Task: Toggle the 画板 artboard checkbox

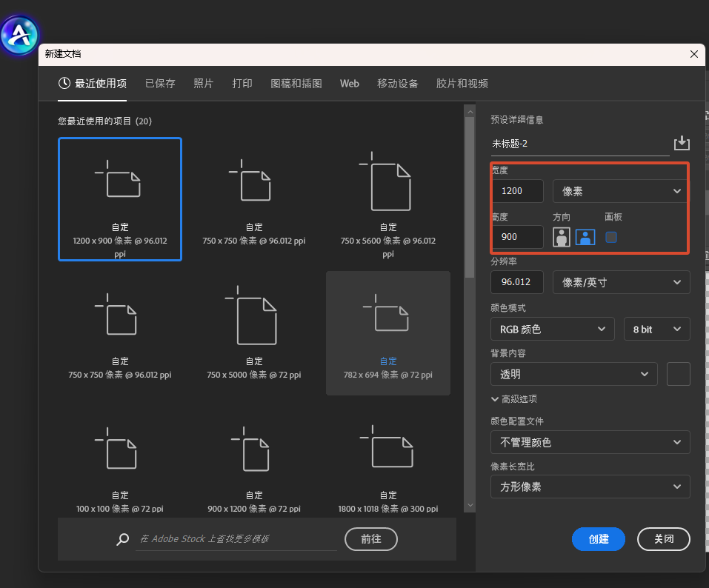Action: click(611, 237)
